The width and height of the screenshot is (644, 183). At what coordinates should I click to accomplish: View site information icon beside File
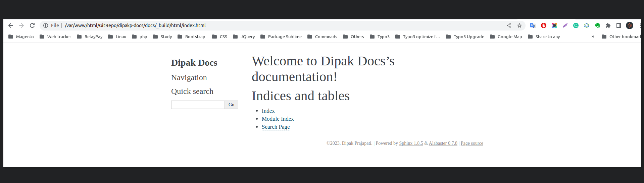coord(46,25)
